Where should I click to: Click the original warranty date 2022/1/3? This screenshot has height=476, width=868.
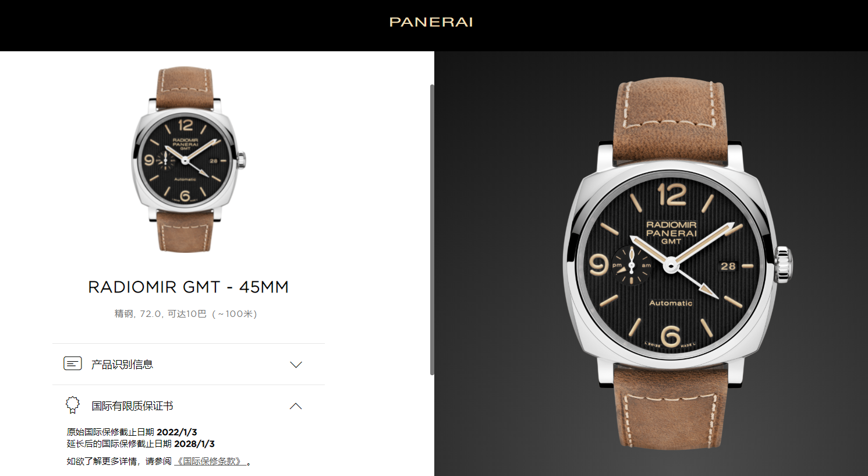click(177, 432)
